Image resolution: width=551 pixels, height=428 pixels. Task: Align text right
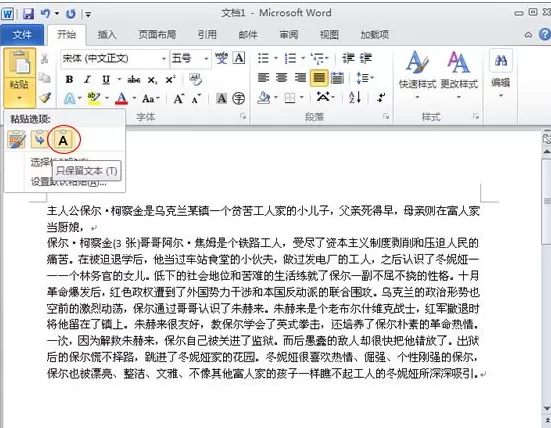point(300,78)
